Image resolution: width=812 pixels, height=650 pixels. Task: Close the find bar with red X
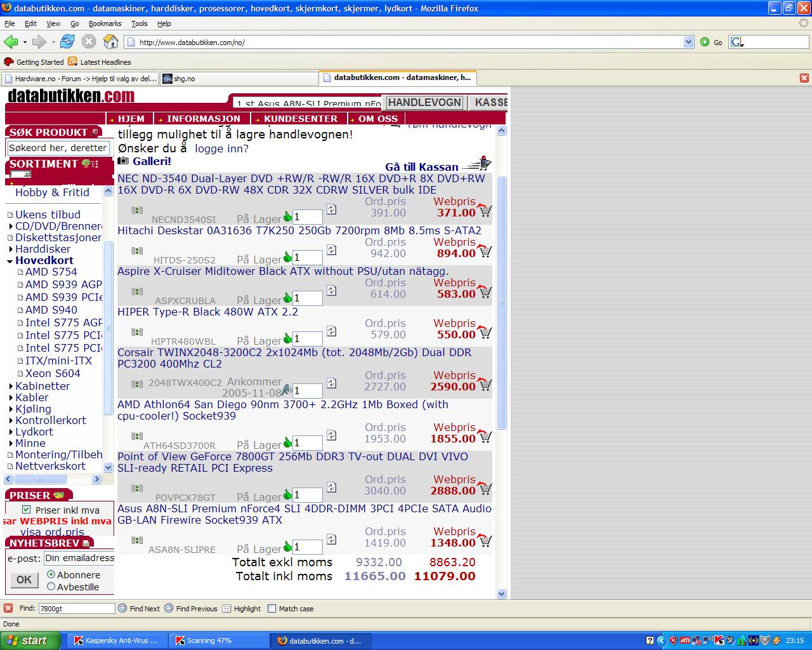[x=8, y=608]
